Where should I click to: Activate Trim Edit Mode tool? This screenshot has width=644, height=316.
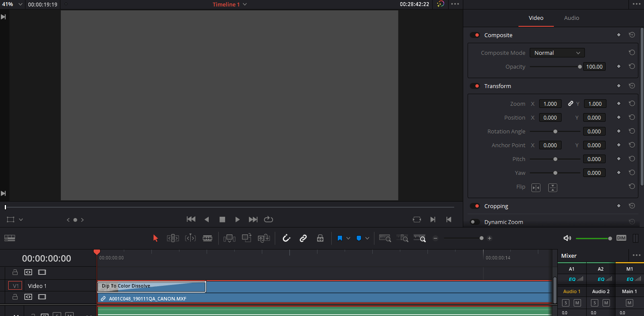click(x=173, y=238)
